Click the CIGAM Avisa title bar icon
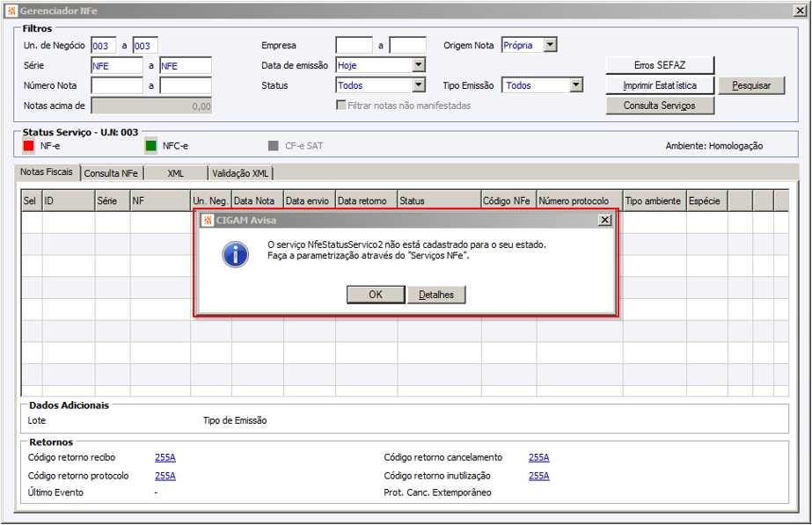The image size is (812, 525). click(208, 220)
